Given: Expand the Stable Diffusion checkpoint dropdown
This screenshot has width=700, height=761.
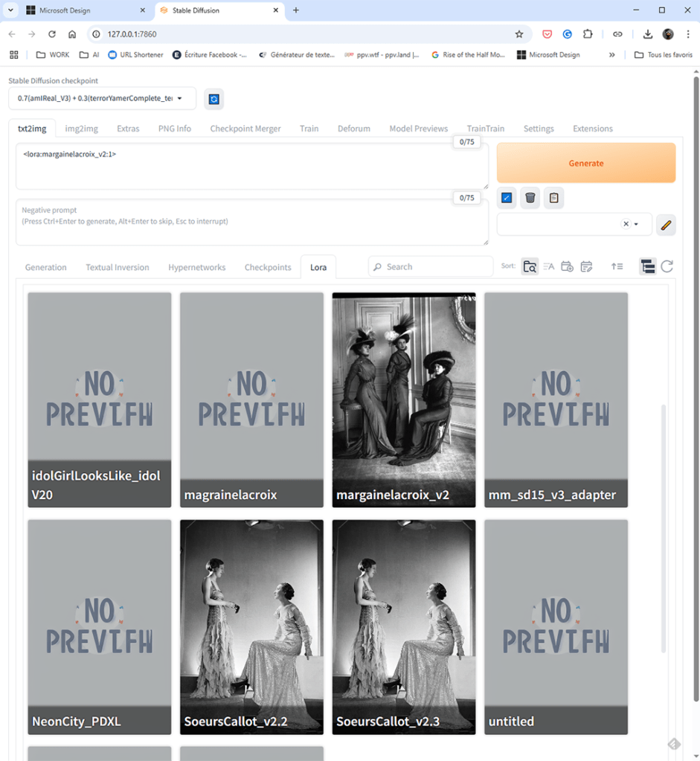Looking at the screenshot, I should coord(103,98).
